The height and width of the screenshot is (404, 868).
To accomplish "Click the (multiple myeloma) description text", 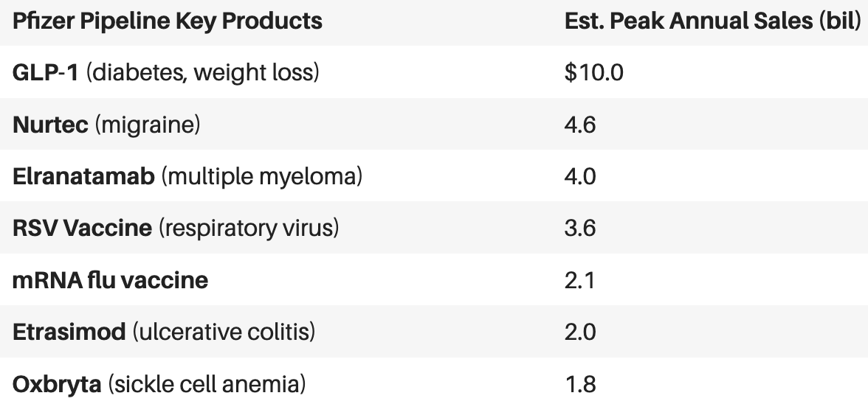I will (262, 177).
